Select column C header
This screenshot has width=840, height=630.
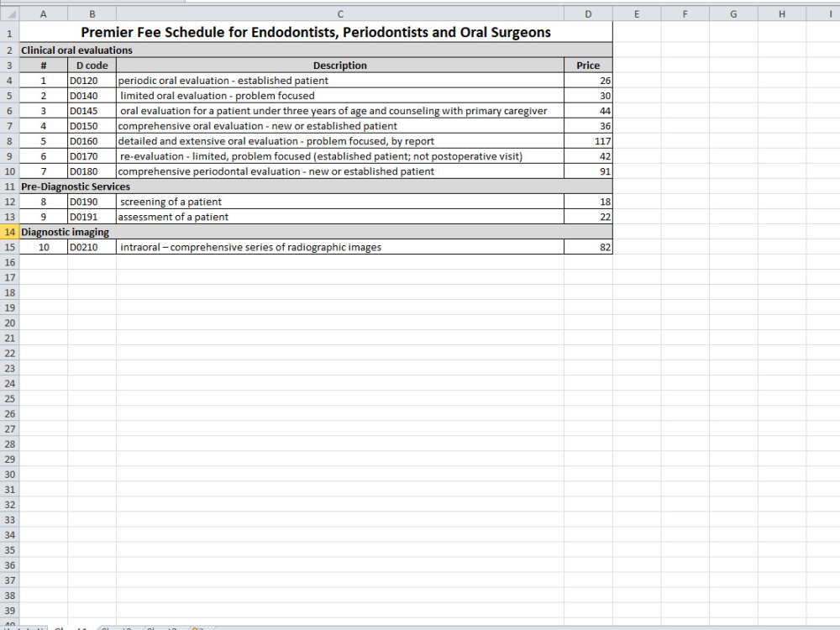click(340, 14)
